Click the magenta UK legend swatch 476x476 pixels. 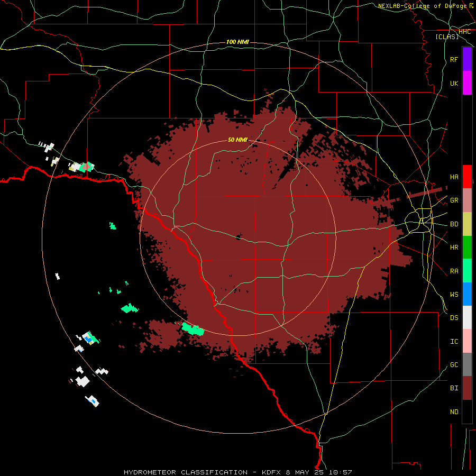click(467, 83)
